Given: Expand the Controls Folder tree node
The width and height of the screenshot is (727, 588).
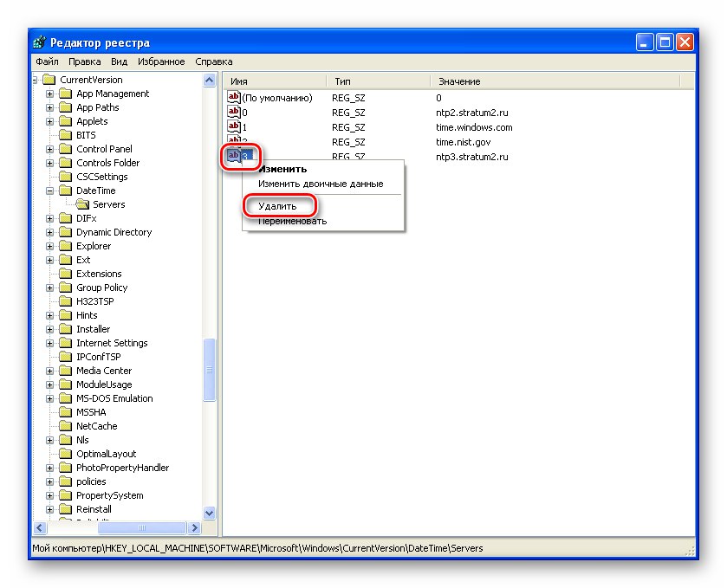Looking at the screenshot, I should [49, 163].
